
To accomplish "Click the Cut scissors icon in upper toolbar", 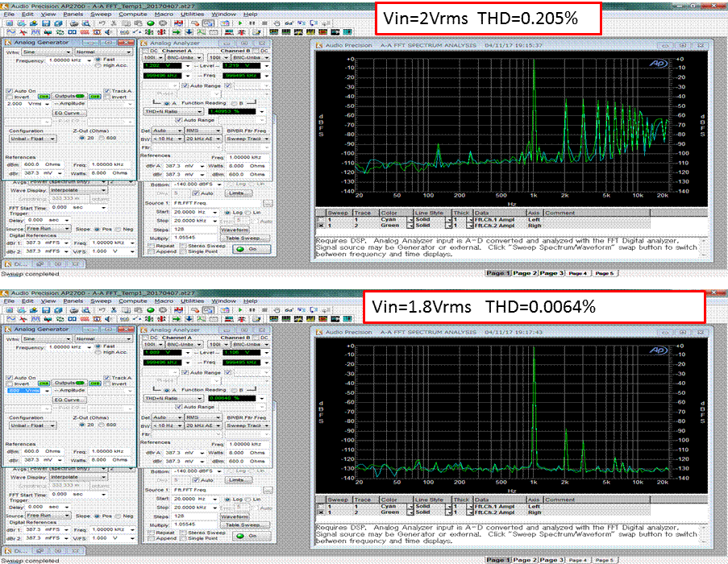I will pyautogui.click(x=114, y=23).
